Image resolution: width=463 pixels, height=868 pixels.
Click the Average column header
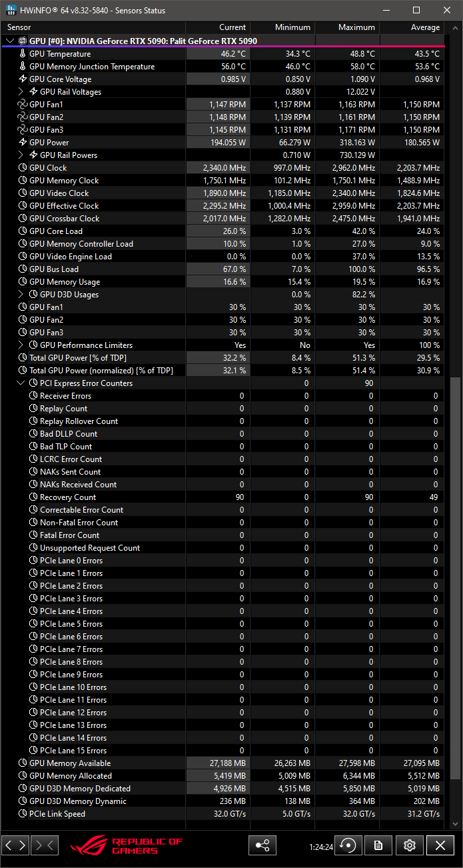tap(412, 27)
